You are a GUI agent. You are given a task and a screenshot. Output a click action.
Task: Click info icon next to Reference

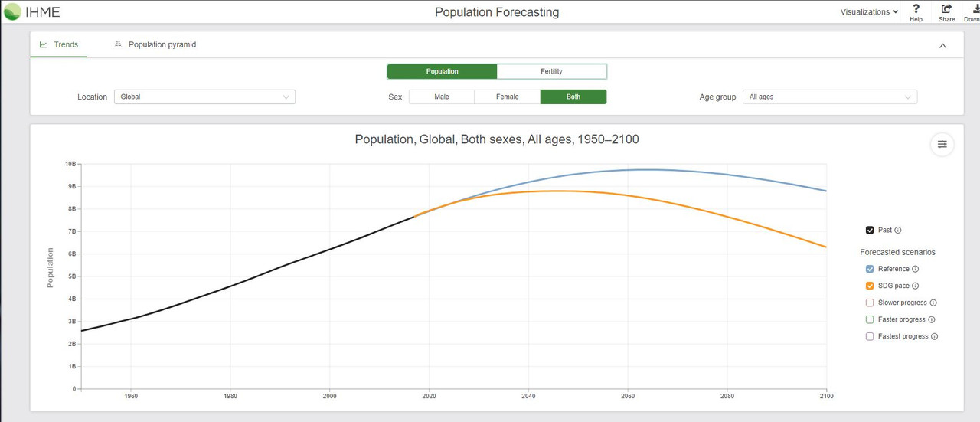click(916, 269)
